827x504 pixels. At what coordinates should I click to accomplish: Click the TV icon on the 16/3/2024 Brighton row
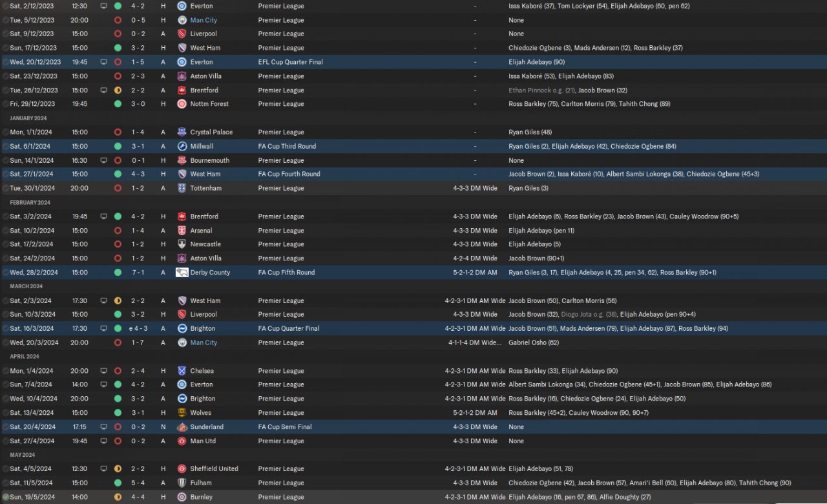tap(104, 328)
